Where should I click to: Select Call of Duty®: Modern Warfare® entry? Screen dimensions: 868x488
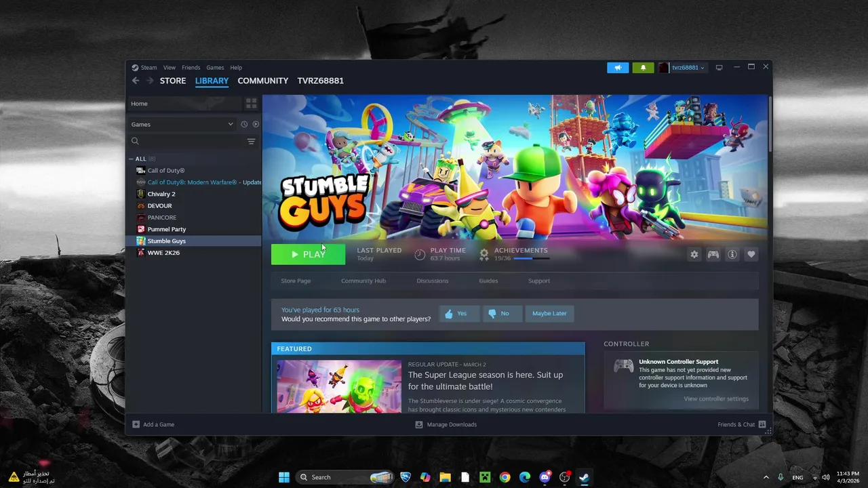pyautogui.click(x=198, y=182)
